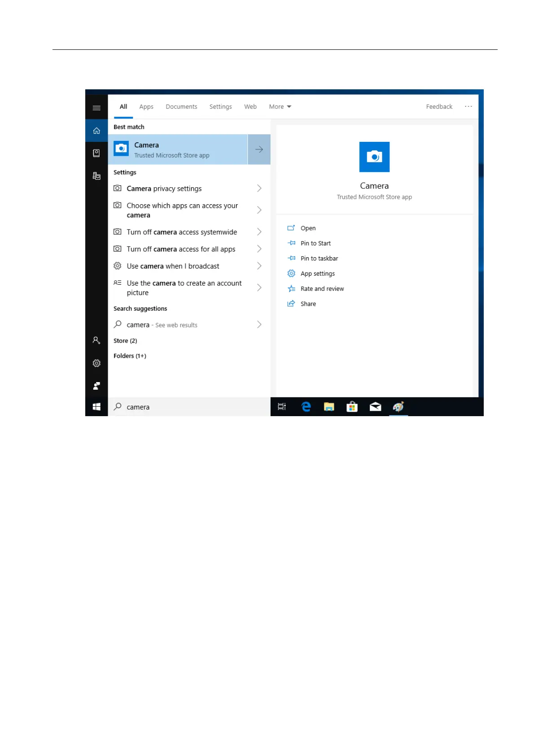
Task: Click the camera search input field
Action: [x=189, y=407]
